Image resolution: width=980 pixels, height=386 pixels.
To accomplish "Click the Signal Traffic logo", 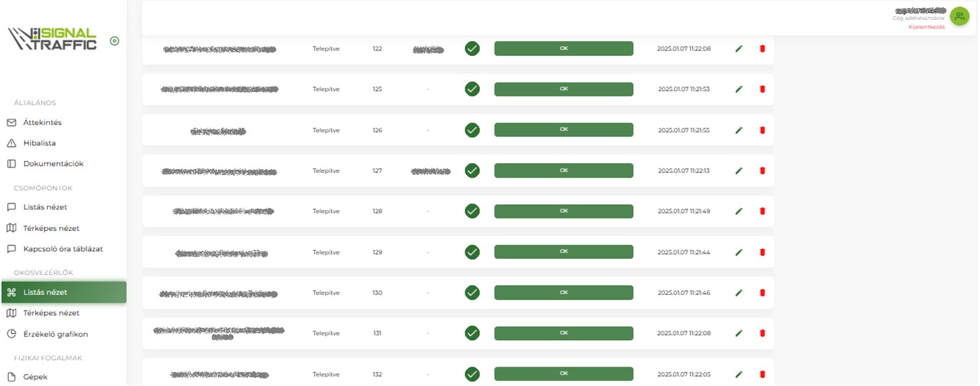I will point(53,39).
